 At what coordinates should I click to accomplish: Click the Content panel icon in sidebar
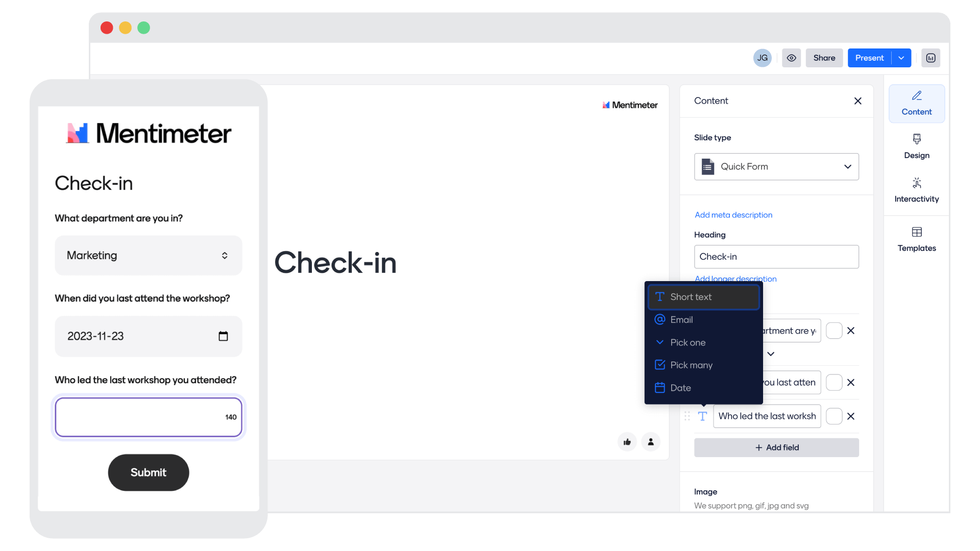(x=916, y=102)
